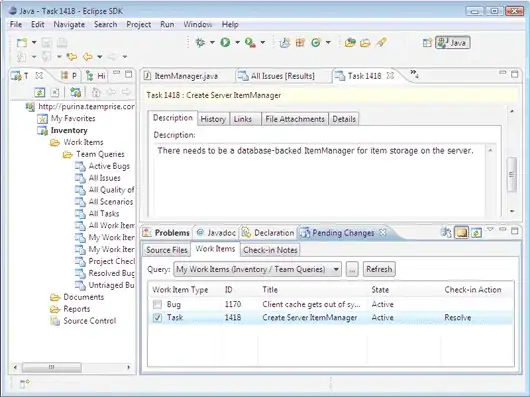Click the Open Type folder icon
The image size is (530, 397).
tap(350, 43)
